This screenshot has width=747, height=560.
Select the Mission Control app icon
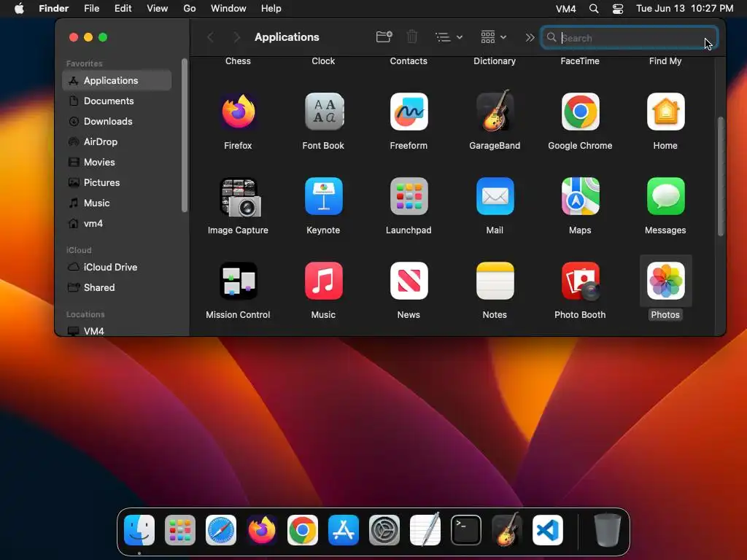(x=238, y=281)
